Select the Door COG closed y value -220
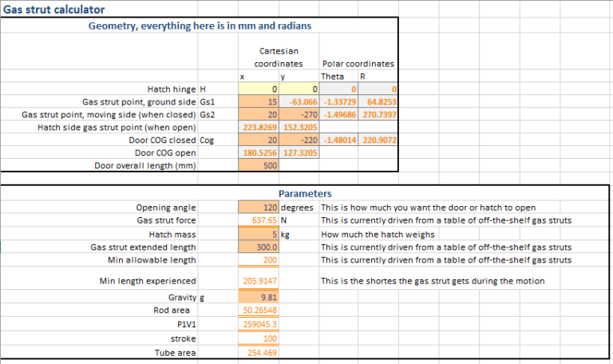 [299, 140]
